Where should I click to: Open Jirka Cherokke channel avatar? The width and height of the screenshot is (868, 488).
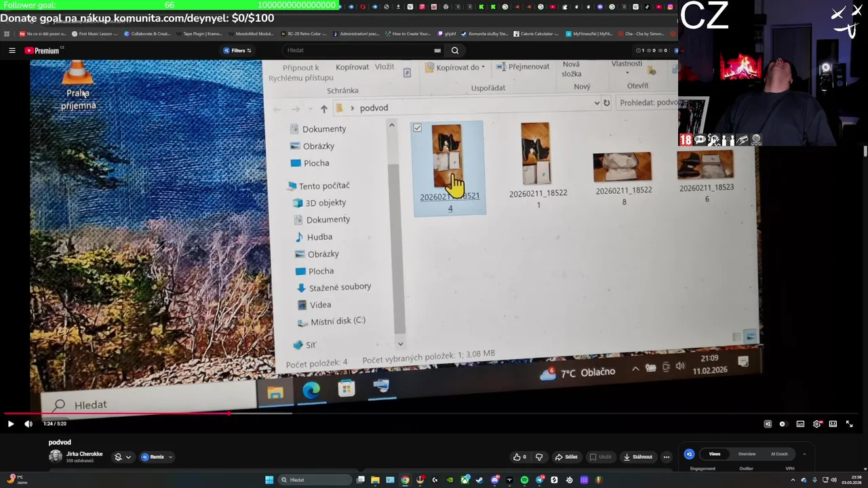(55, 457)
